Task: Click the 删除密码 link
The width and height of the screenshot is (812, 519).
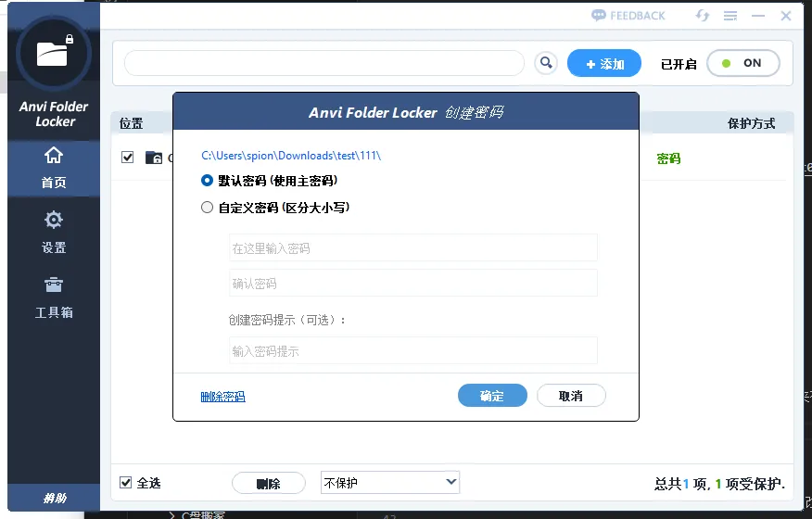Action: tap(222, 397)
